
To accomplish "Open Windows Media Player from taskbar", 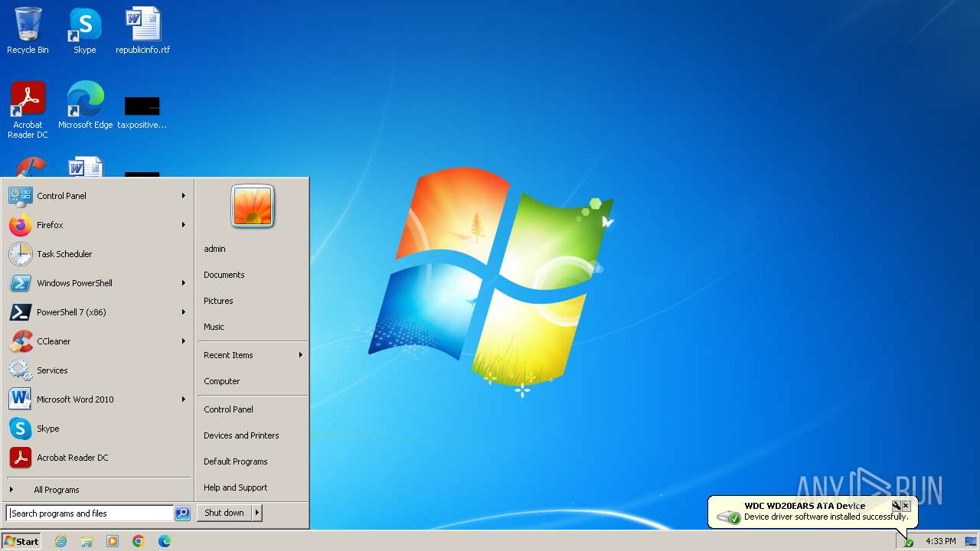I will click(x=113, y=541).
